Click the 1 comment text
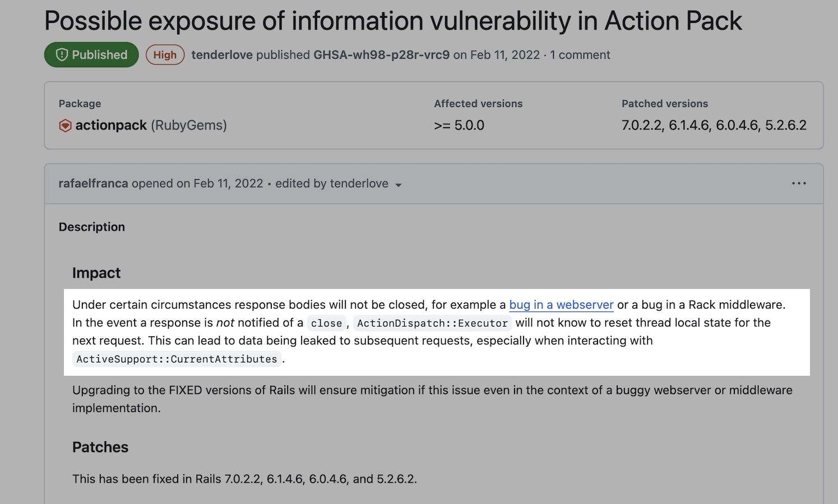Image resolution: width=838 pixels, height=504 pixels. click(x=580, y=55)
